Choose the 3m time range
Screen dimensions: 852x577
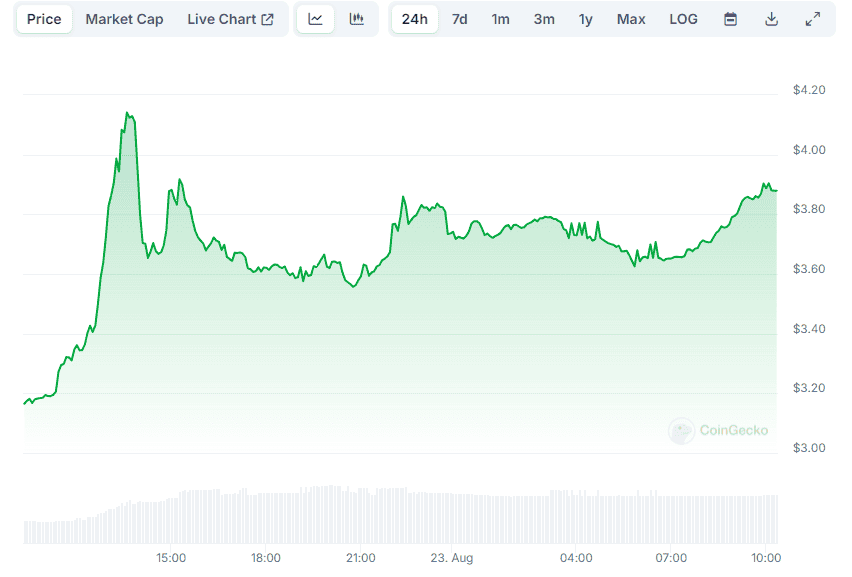544,19
